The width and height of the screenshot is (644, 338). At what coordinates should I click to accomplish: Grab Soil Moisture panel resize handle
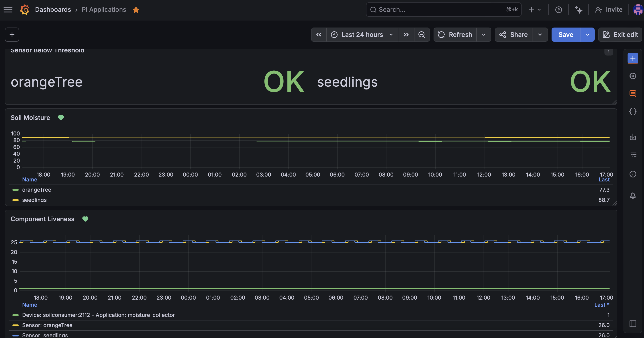click(x=615, y=203)
